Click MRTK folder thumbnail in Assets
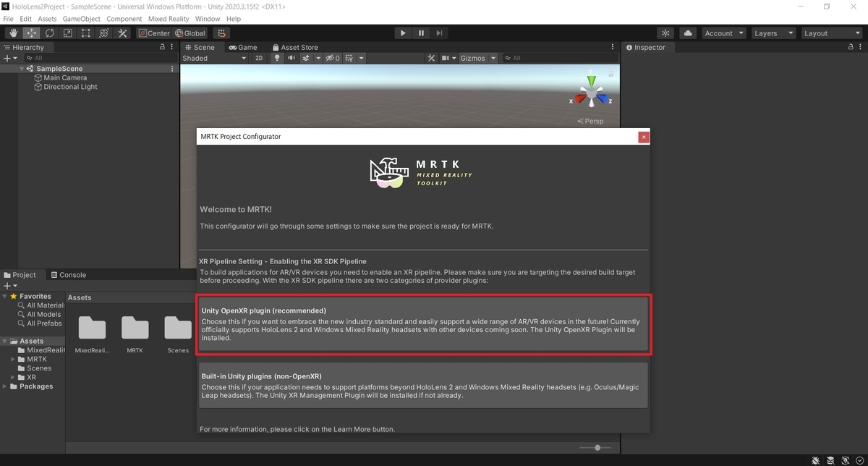The height and width of the screenshot is (466, 868). (135, 328)
